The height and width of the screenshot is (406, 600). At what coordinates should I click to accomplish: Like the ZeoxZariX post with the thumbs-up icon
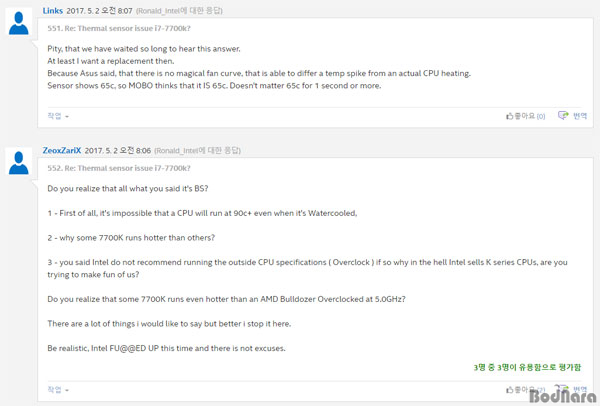coord(509,390)
